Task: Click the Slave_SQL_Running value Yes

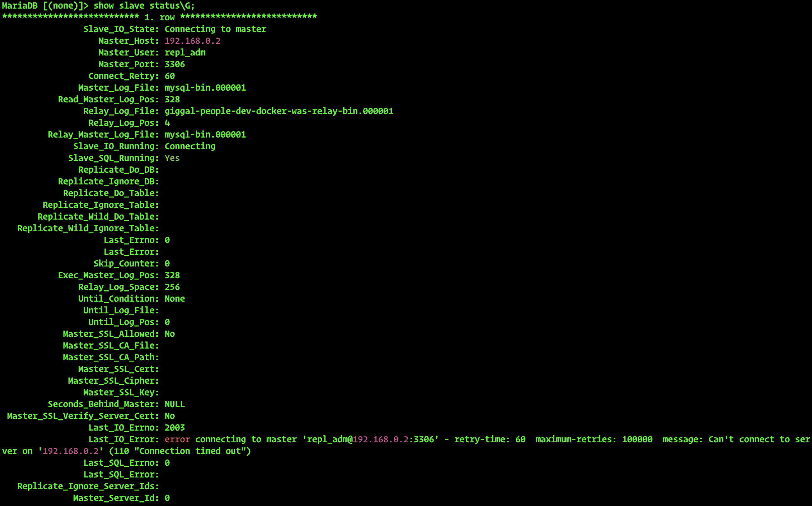Action: (172, 158)
